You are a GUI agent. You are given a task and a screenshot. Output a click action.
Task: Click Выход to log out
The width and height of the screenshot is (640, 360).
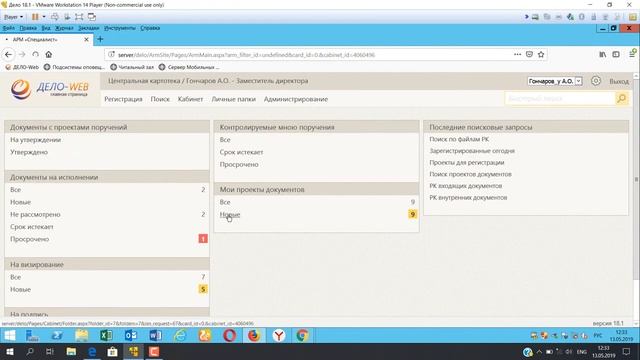(x=619, y=81)
